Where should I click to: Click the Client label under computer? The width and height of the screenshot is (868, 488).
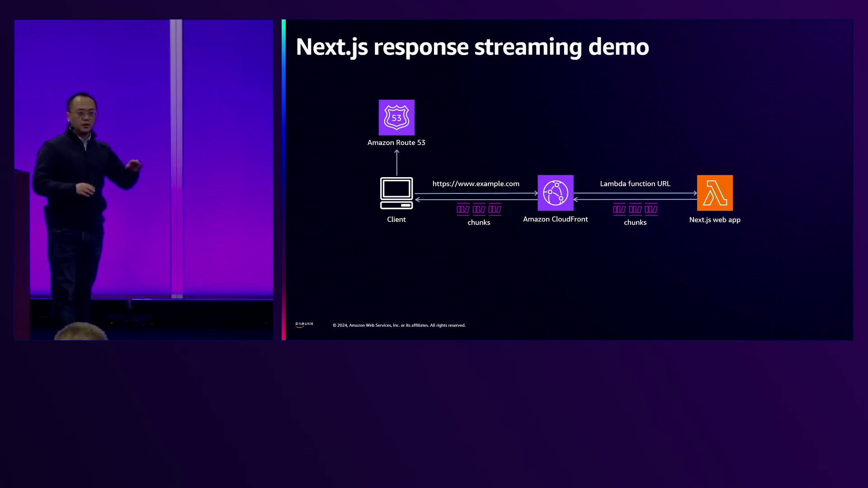click(x=396, y=219)
